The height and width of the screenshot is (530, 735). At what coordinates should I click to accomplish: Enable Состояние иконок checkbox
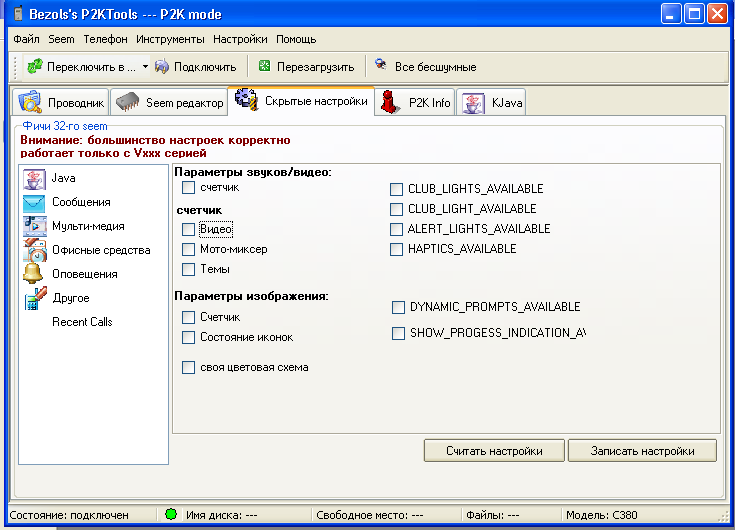click(x=188, y=337)
